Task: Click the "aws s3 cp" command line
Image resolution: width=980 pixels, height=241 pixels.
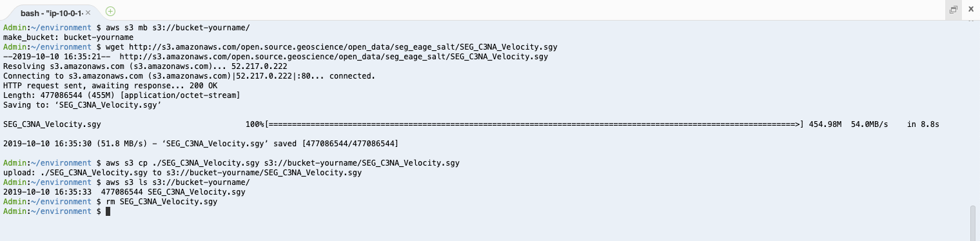Action: pyautogui.click(x=282, y=163)
